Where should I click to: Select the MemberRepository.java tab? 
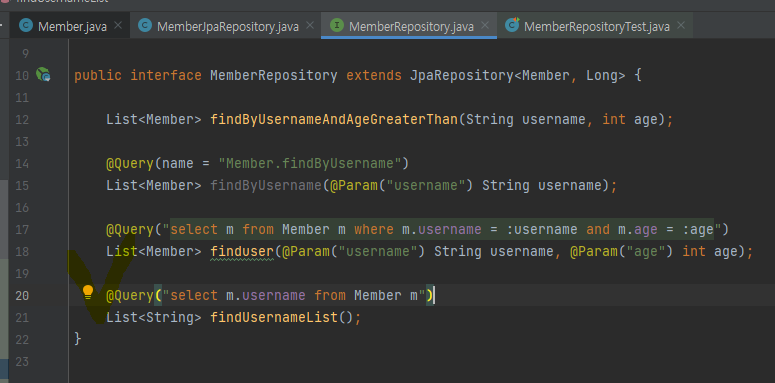[411, 26]
